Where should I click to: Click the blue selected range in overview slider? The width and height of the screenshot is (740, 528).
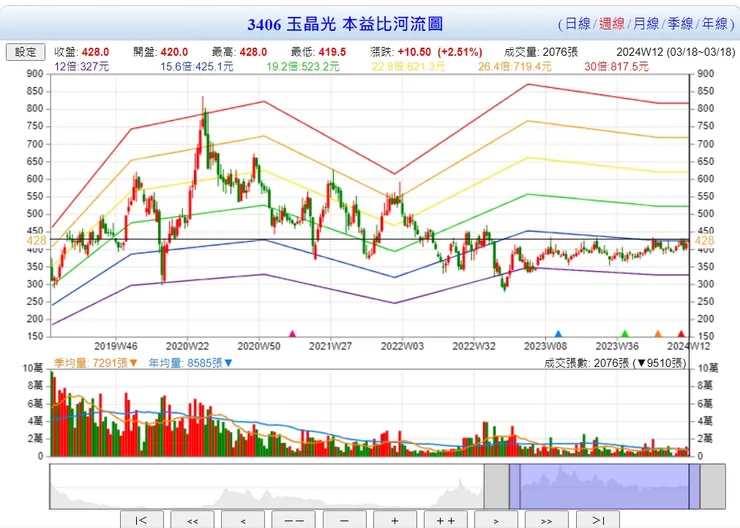(x=604, y=486)
